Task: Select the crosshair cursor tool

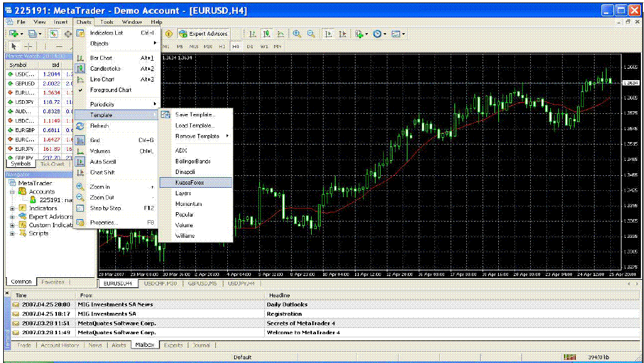Action: [28, 46]
